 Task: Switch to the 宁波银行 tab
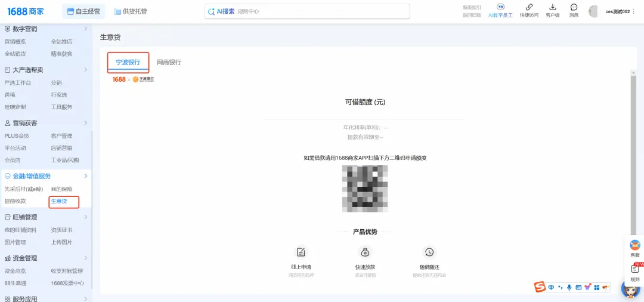click(x=128, y=63)
